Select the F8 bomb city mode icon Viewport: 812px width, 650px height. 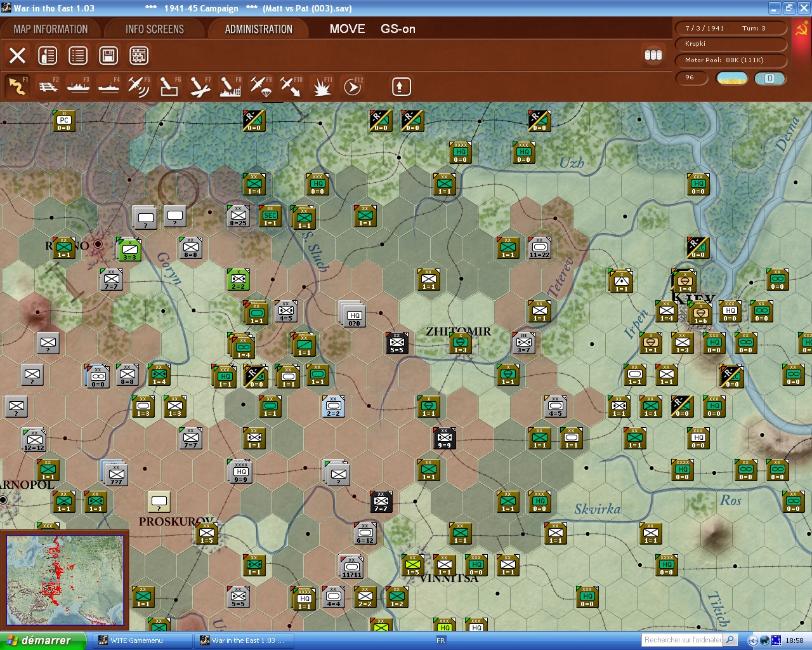click(230, 86)
